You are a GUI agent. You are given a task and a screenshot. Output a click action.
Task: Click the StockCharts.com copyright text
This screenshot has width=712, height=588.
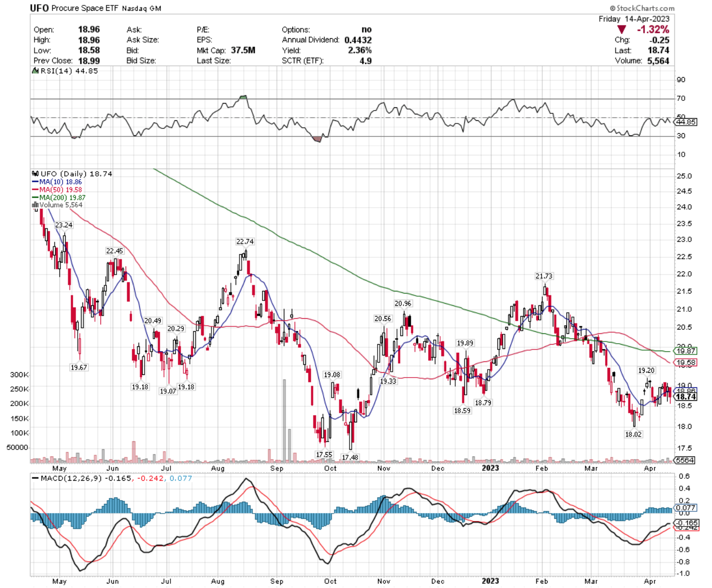tap(642, 8)
